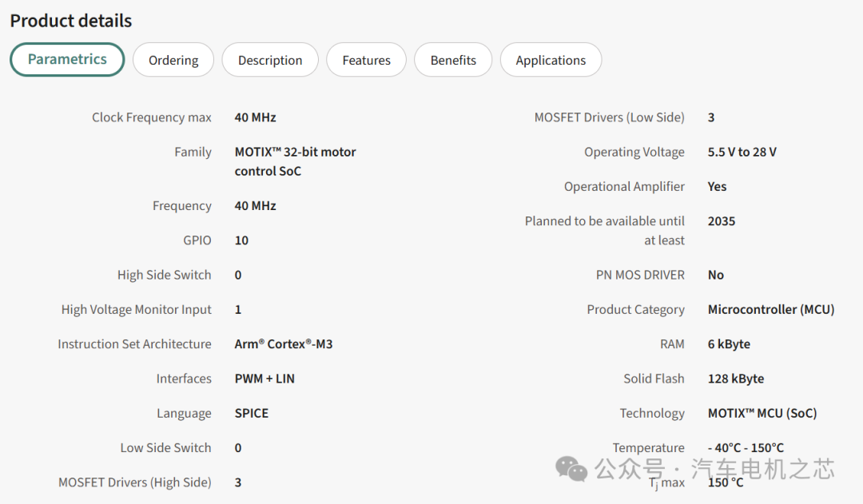Click the Interfaces label
The width and height of the screenshot is (863, 504).
pyautogui.click(x=184, y=379)
